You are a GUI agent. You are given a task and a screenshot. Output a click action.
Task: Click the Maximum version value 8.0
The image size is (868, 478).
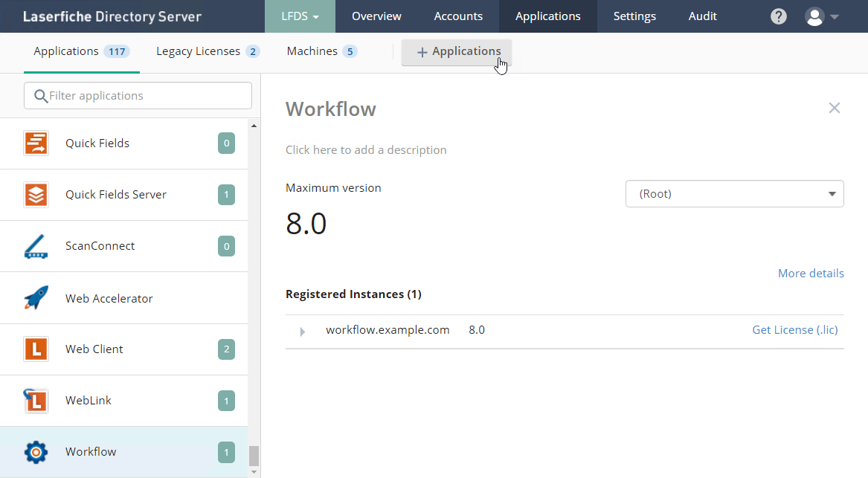coord(306,224)
